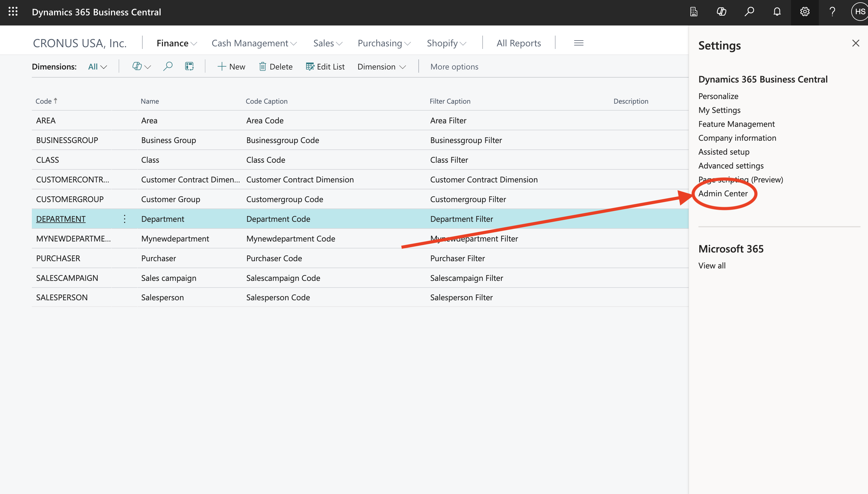Click the analyze mode icon in list toolbar
Screen dimensions: 868x494
pyautogui.click(x=190, y=67)
